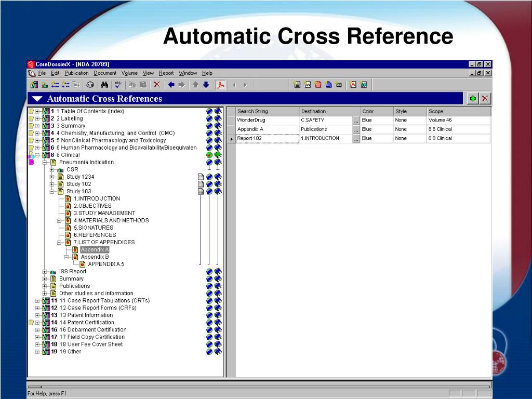Viewport: 532px width, 399px height.
Task: Expand the 4.MATERIALS AND METHODS node
Action: point(59,220)
